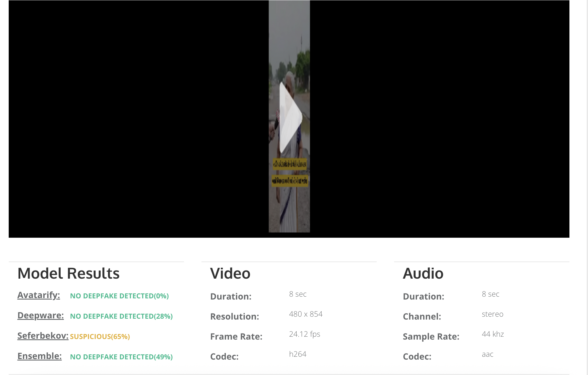Click the Model Results heading
Screen dimensions: 588x375
[68, 273]
